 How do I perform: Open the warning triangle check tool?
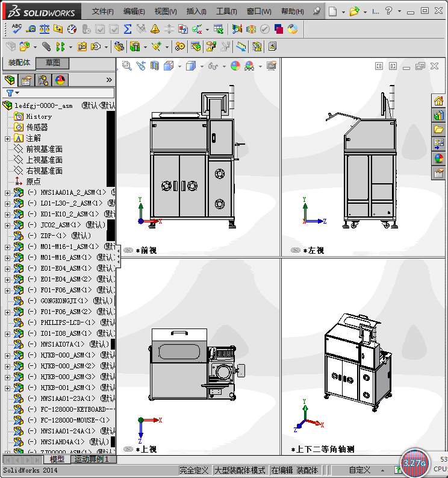(x=155, y=29)
